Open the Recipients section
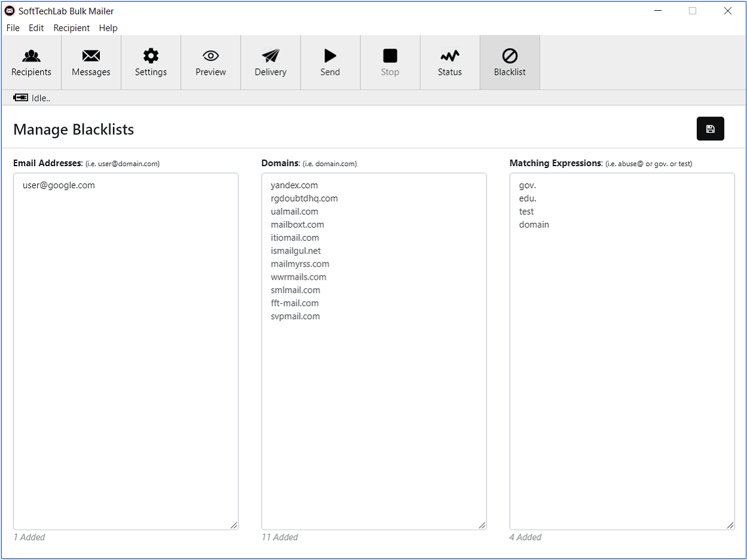Screen dimensions: 747x560 tap(31, 63)
